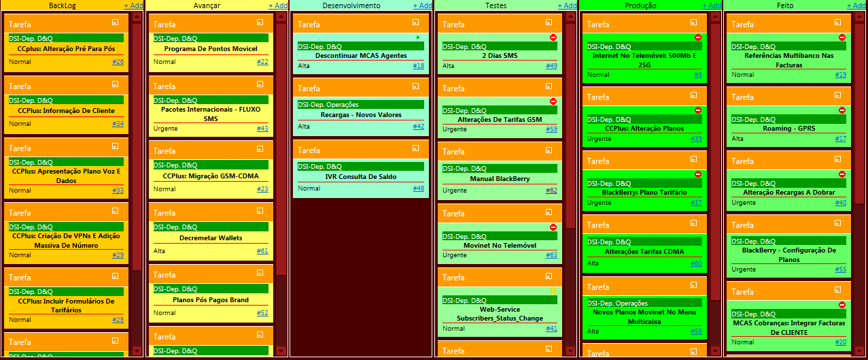Collapse the IVR Consulta De Saldo card
The height and width of the screenshot is (360, 868).
(x=415, y=148)
